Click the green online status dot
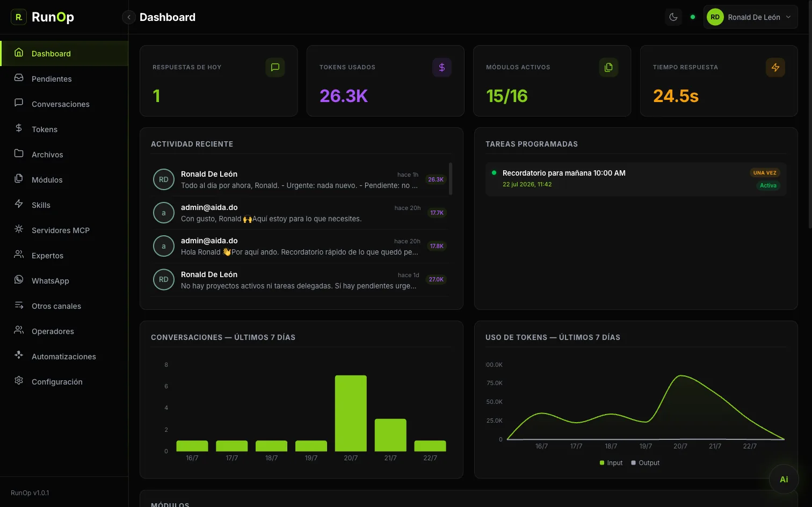The image size is (812, 507). click(x=693, y=17)
